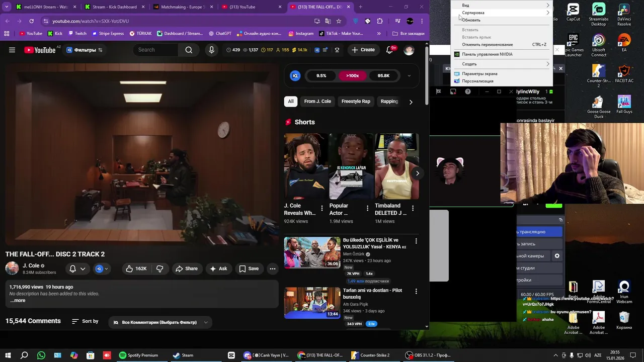
Task: Like the video with 162K thumbs up
Action: click(136, 268)
